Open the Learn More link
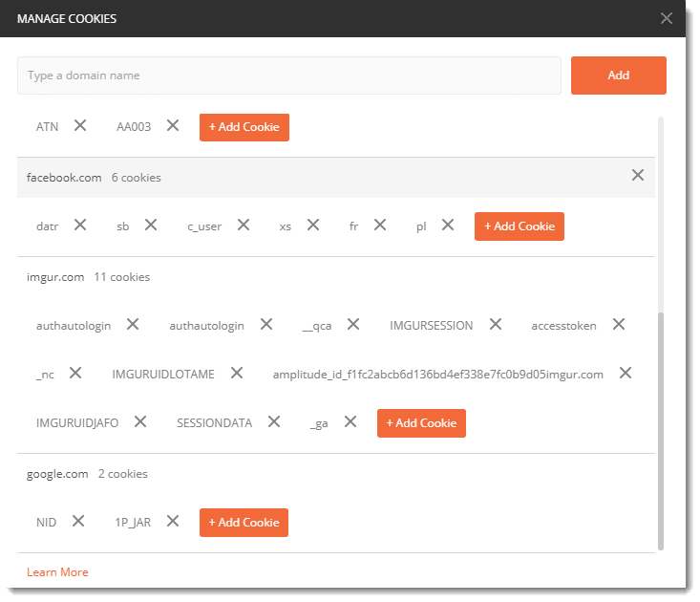Image resolution: width=700 pixels, height=602 pixels. click(x=57, y=572)
